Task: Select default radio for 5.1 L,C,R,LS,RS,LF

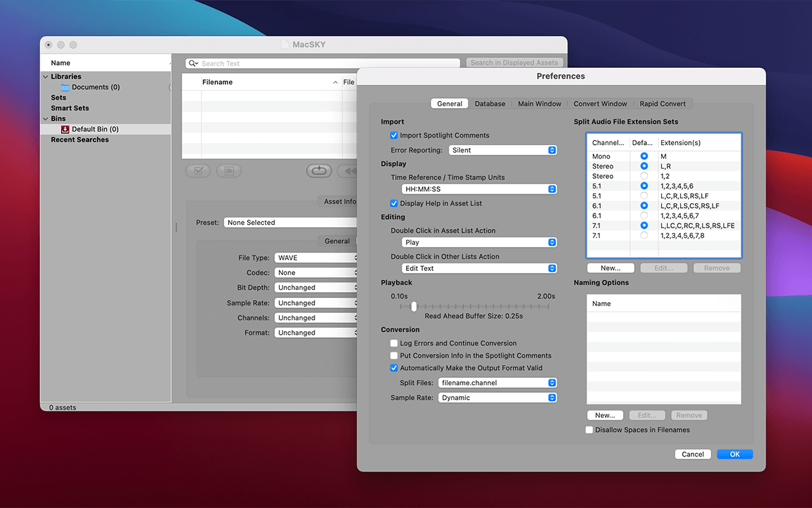Action: (644, 196)
